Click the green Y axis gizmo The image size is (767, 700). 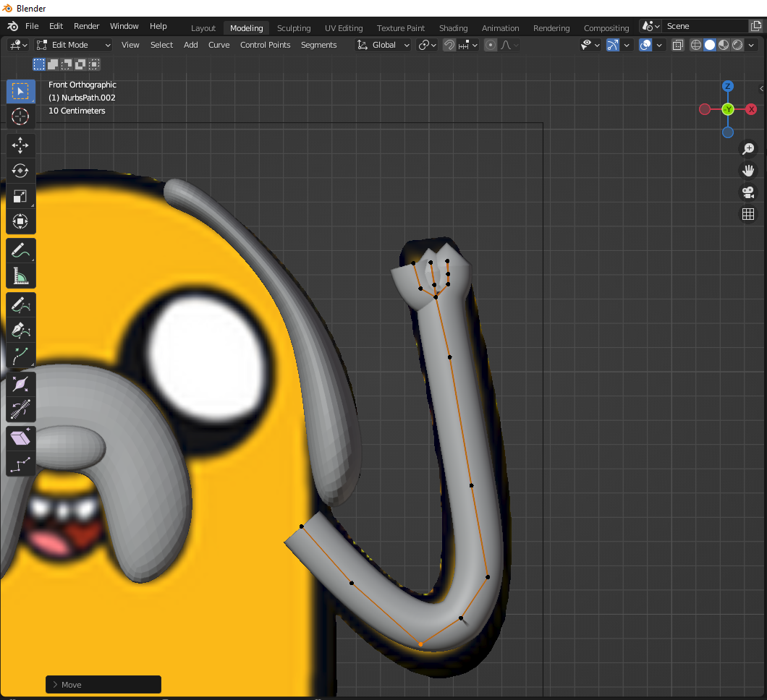click(x=728, y=109)
